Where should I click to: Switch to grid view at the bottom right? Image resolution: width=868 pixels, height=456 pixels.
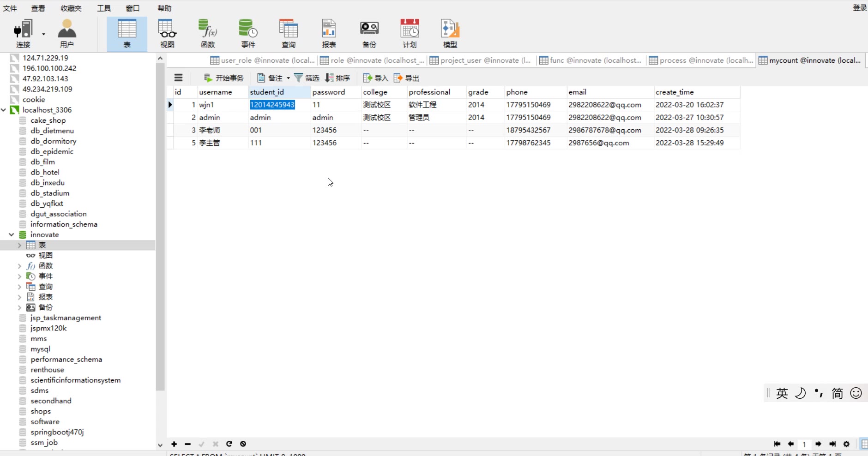(x=864, y=444)
